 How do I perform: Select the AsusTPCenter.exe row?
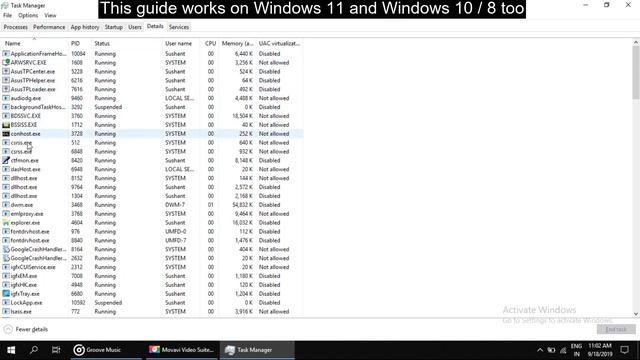(x=152, y=71)
